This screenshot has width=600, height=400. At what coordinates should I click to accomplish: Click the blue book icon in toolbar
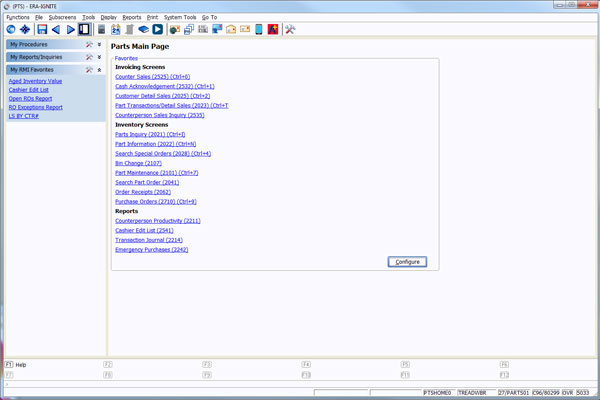coord(144,30)
